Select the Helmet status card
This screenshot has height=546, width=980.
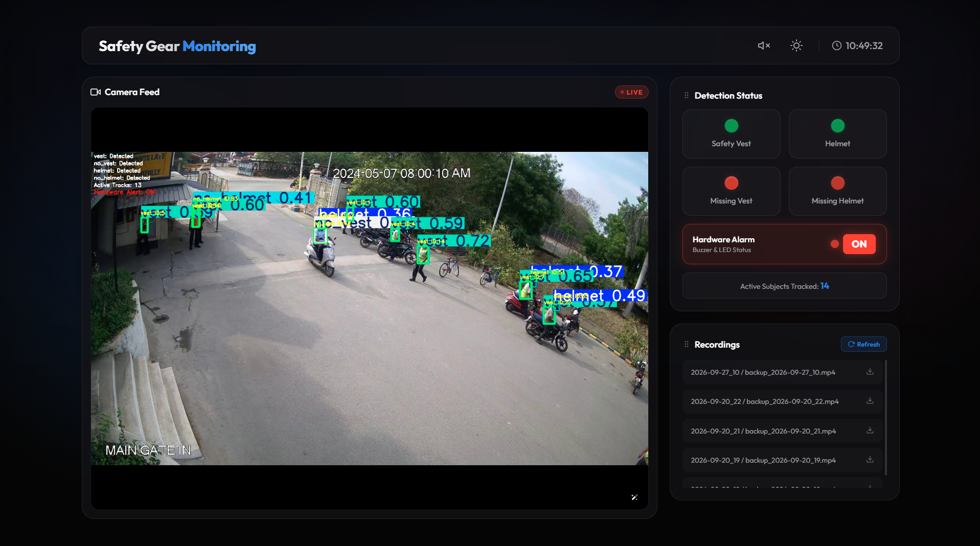pos(837,134)
